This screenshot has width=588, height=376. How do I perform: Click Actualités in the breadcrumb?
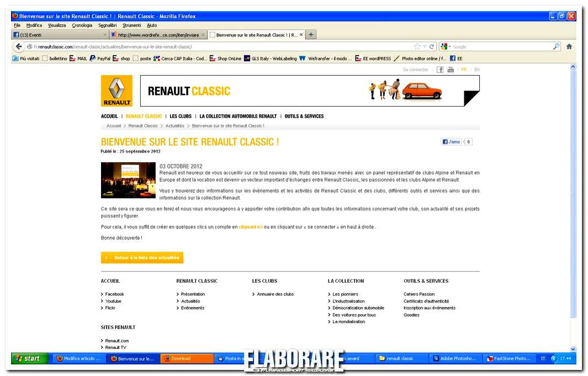[175, 126]
